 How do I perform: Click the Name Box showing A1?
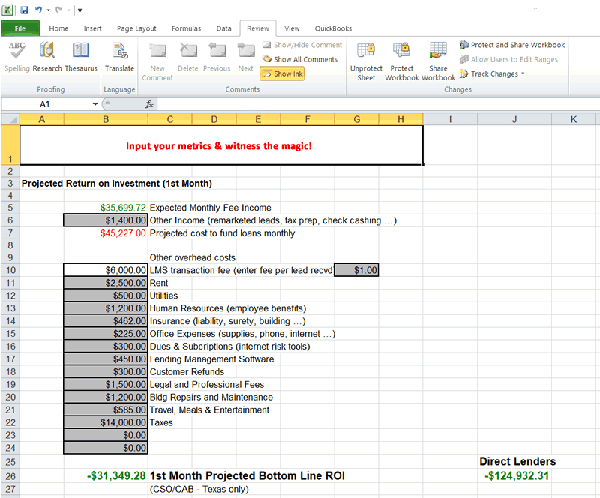[46, 104]
